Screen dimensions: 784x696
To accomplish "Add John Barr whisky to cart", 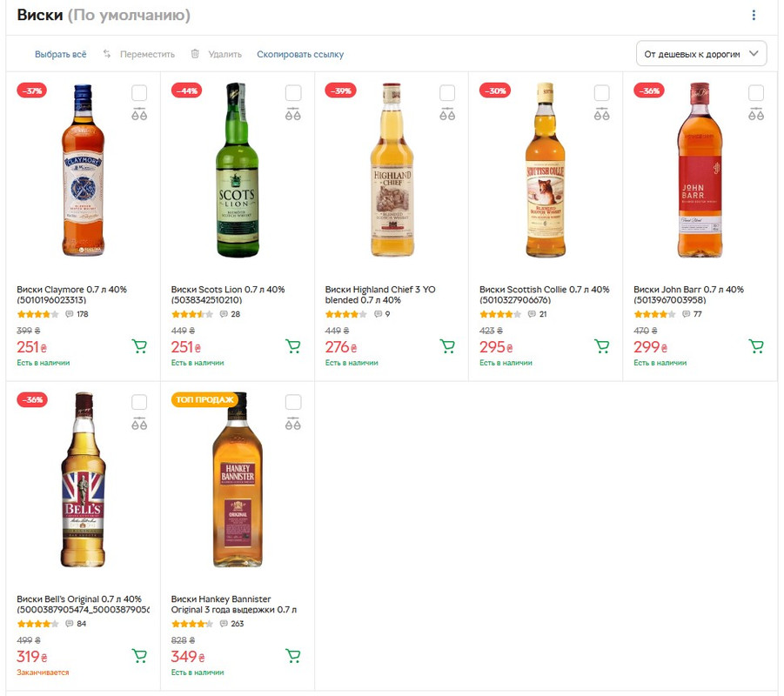I will (756, 346).
